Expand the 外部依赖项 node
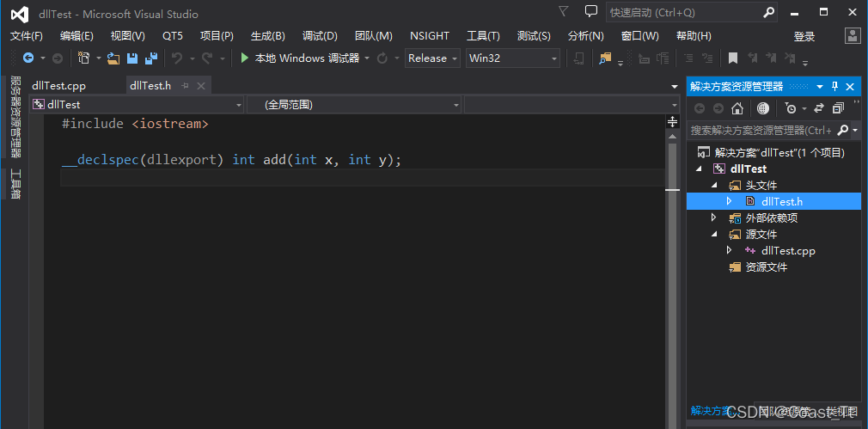868x429 pixels. [713, 218]
